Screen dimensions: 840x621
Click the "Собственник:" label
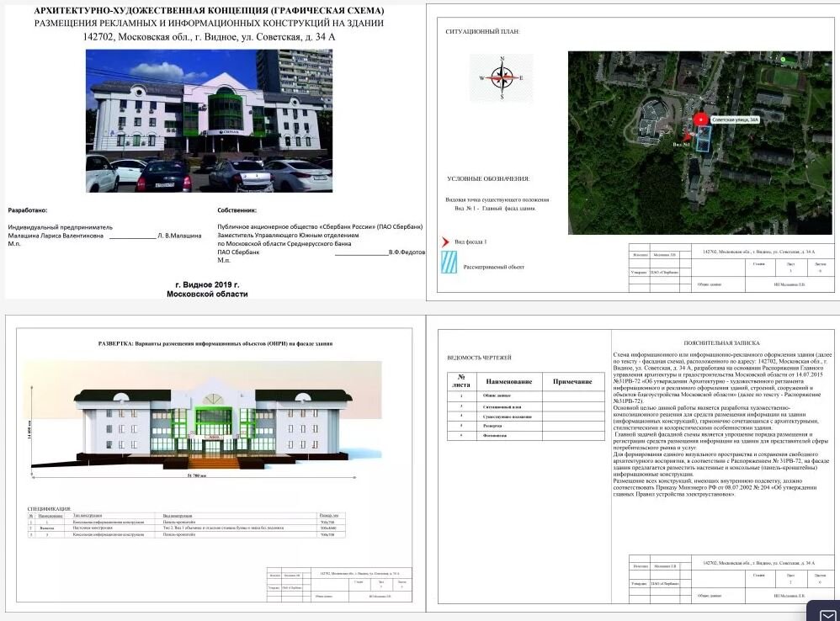[237, 210]
